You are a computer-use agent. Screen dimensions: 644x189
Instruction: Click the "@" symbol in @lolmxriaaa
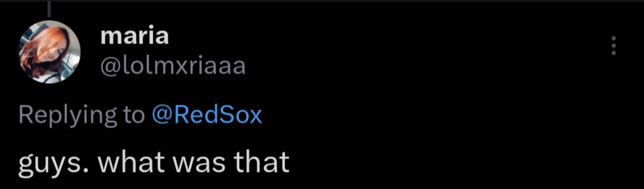click(110, 66)
